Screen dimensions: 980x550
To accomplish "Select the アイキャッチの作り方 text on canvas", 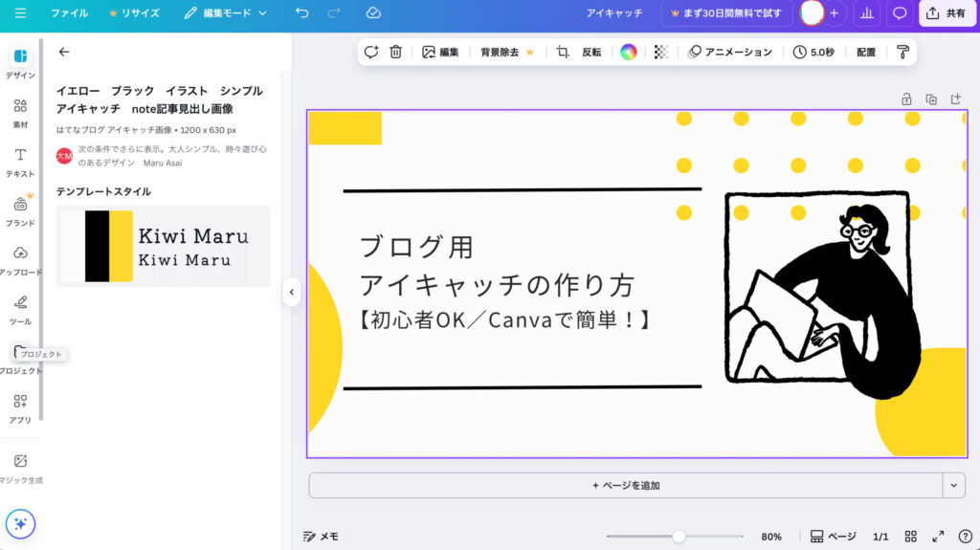I will click(x=497, y=285).
